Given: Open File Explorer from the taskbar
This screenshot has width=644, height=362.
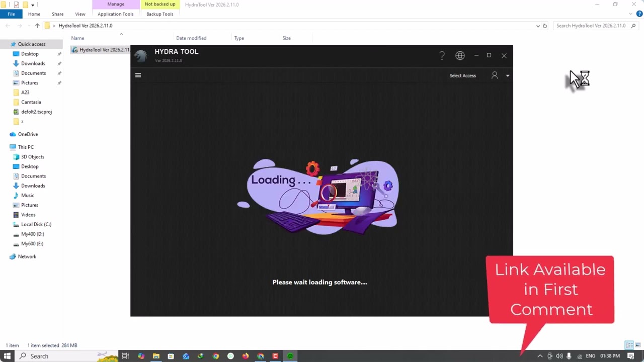Looking at the screenshot, I should 156,356.
